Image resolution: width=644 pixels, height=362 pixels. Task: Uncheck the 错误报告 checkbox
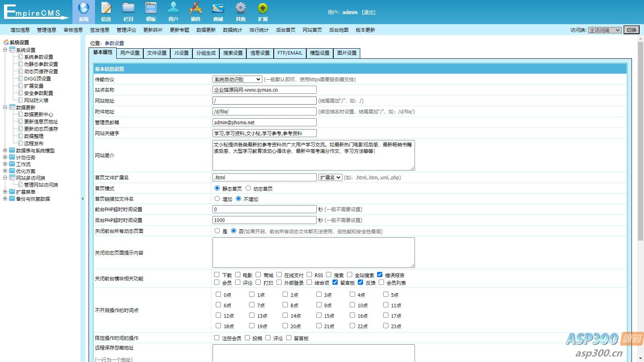pyautogui.click(x=380, y=275)
